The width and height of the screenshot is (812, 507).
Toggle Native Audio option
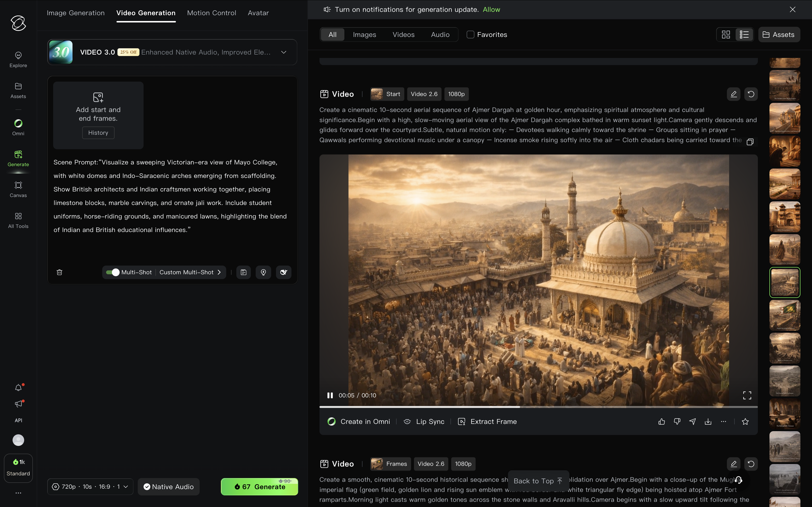coord(169,486)
